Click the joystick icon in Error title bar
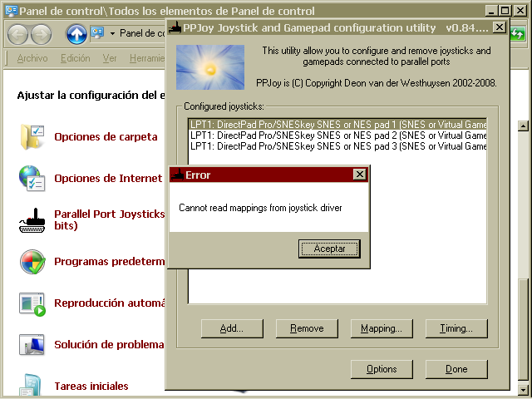The width and height of the screenshot is (532, 399). pos(177,175)
